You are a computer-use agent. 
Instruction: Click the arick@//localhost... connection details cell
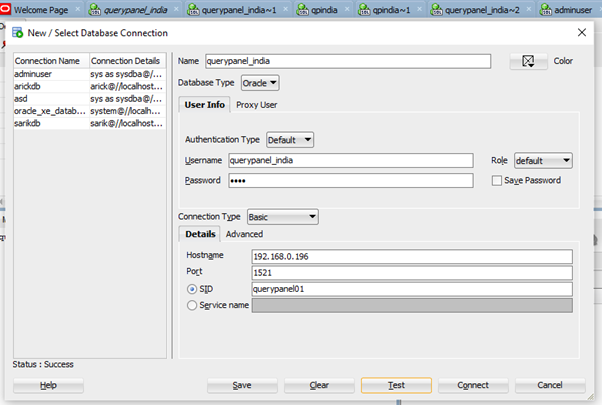point(126,86)
